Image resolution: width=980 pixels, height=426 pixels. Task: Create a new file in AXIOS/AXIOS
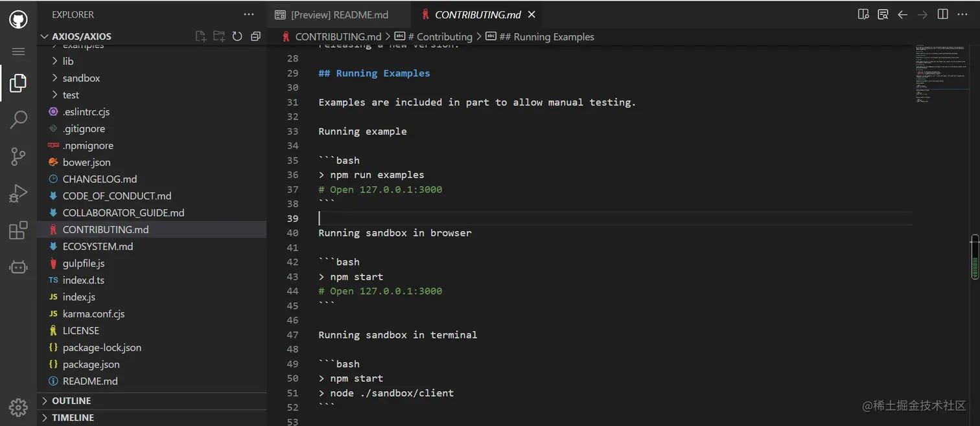[x=201, y=36]
